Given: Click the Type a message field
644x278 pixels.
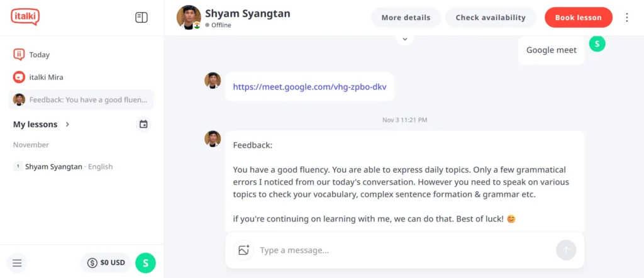Looking at the screenshot, I should tap(402, 250).
